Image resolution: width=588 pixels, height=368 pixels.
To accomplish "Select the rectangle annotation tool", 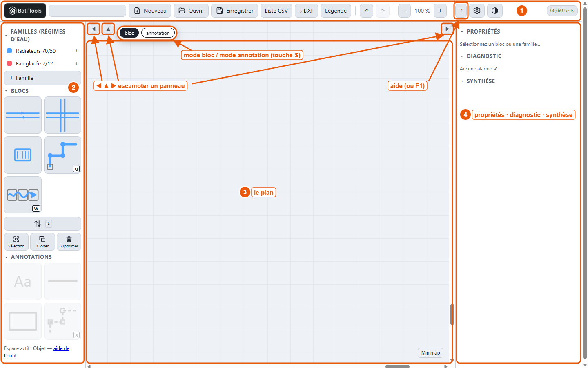I will pyautogui.click(x=23, y=321).
